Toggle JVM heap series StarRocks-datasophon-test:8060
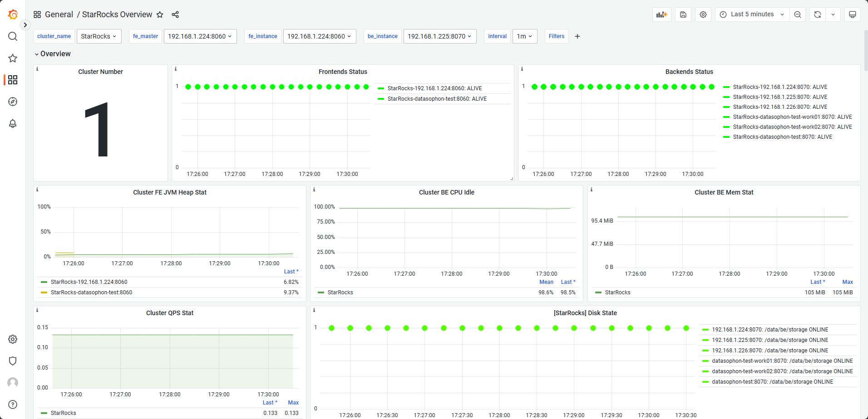 [91, 292]
